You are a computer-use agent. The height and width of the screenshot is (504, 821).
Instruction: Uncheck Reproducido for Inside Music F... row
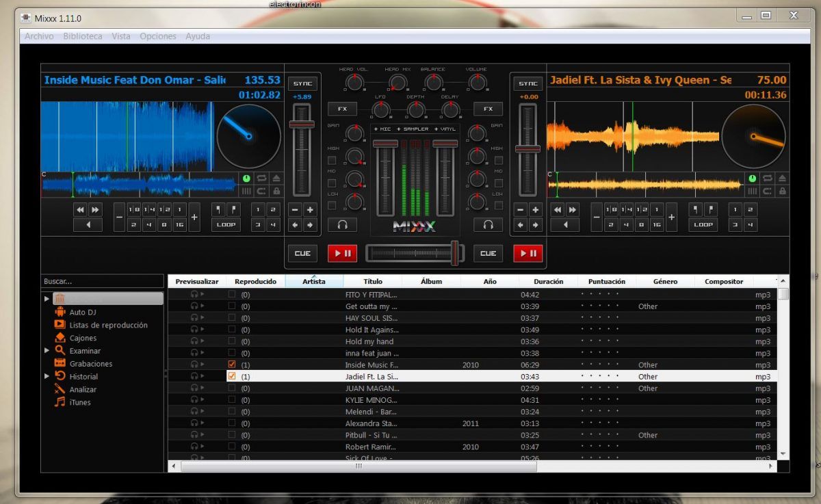tap(232, 364)
